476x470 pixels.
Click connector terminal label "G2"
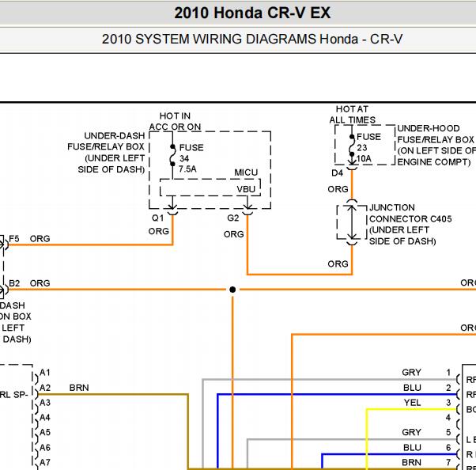pos(232,218)
